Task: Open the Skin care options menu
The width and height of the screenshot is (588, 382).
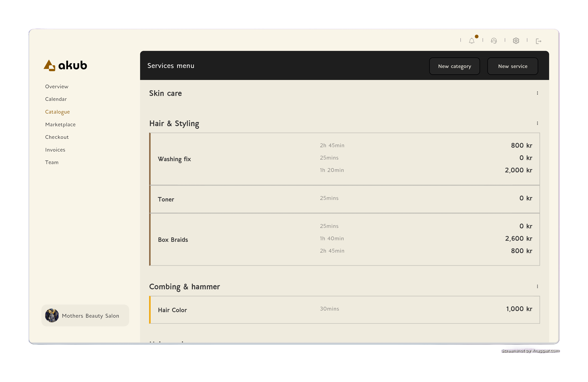Action: 537,93
